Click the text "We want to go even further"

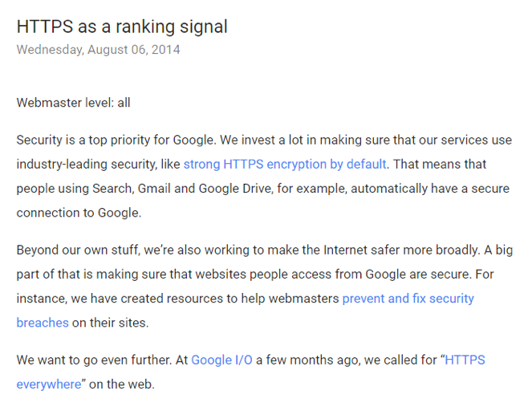click(x=94, y=360)
